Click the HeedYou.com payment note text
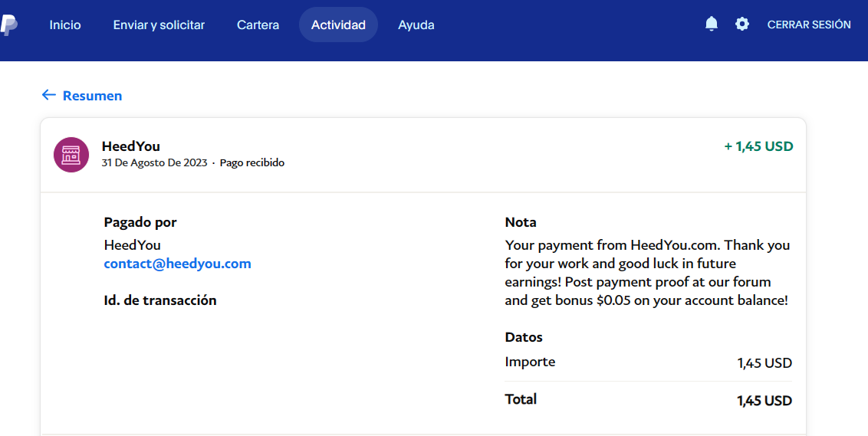The width and height of the screenshot is (868, 436). click(x=648, y=273)
